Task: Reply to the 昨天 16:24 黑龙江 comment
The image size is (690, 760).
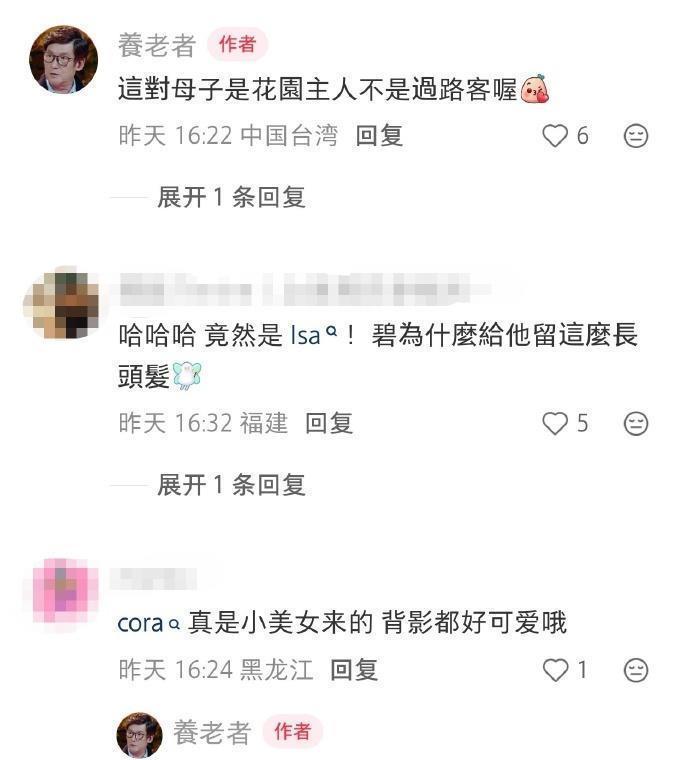Action: click(x=354, y=670)
